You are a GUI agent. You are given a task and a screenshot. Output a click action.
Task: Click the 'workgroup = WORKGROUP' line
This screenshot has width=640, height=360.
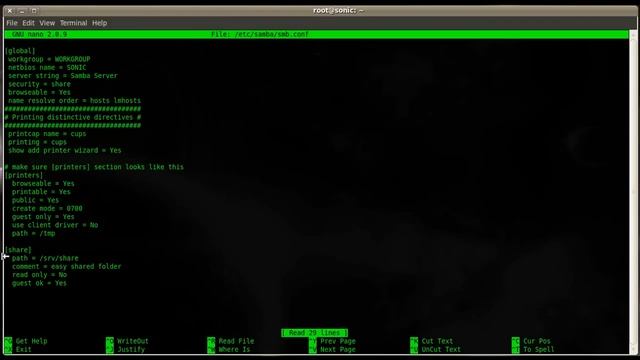[49, 59]
